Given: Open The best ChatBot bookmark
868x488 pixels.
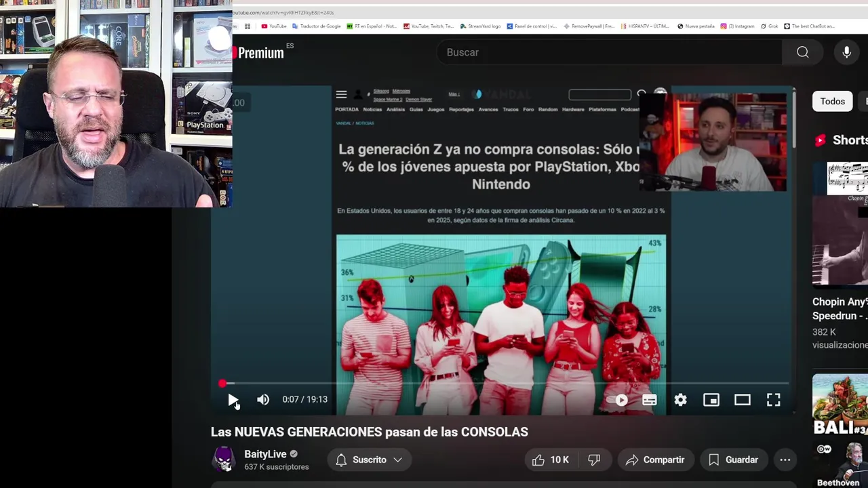Looking at the screenshot, I should pyautogui.click(x=809, y=26).
